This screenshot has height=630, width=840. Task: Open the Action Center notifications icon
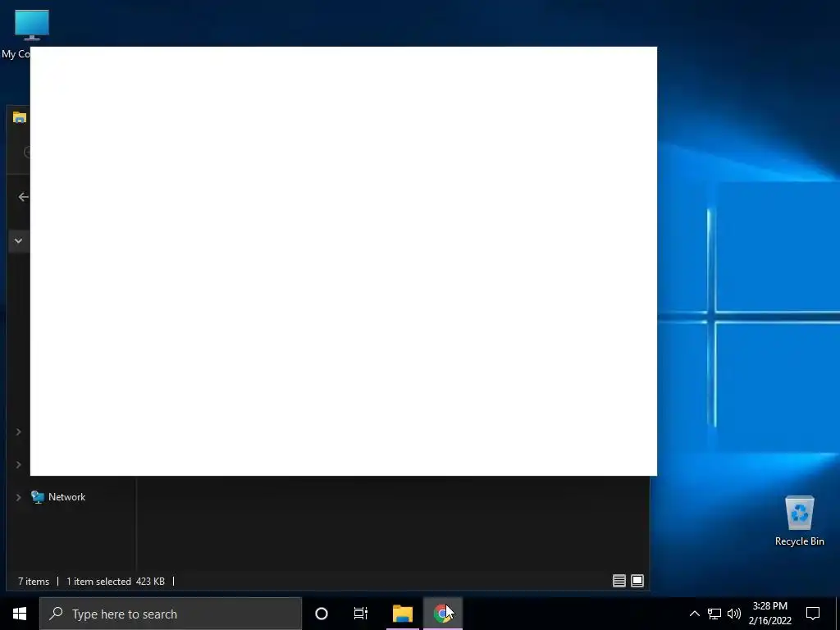tap(813, 614)
